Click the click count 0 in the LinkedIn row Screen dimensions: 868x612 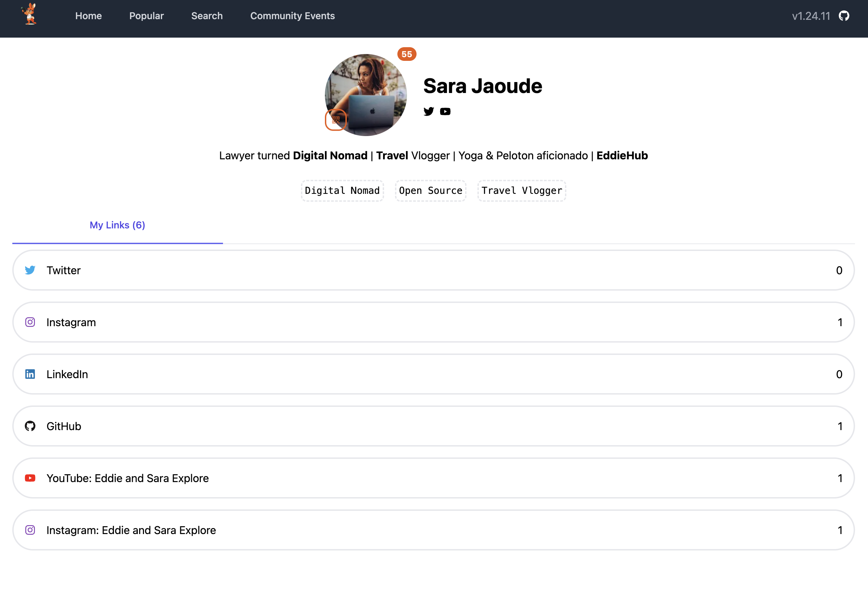(839, 374)
